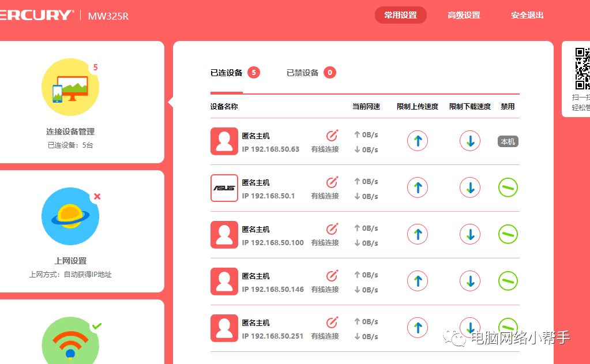The image size is (590, 364).
Task: Click the upload limit arrow for 192.168.50.63
Action: (417, 141)
